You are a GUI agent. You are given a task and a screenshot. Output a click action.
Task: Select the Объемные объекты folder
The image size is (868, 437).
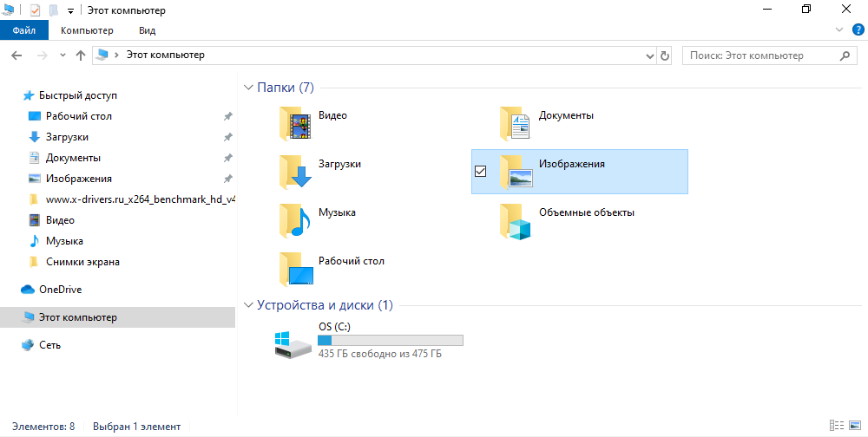click(x=516, y=220)
